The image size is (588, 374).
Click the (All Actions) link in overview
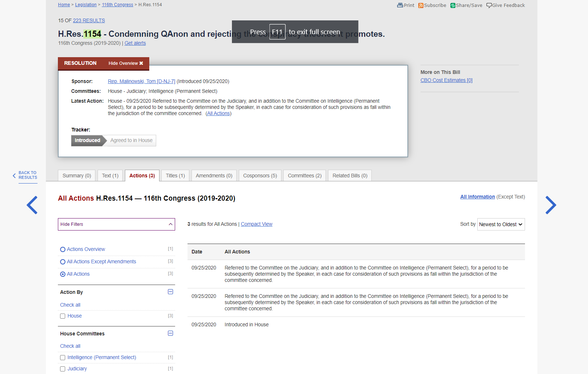pyautogui.click(x=218, y=113)
